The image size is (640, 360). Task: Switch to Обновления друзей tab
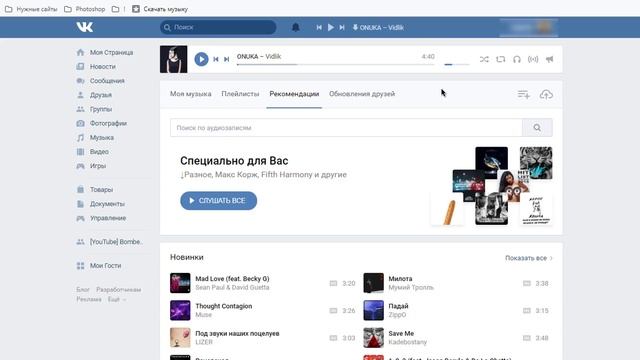(362, 94)
